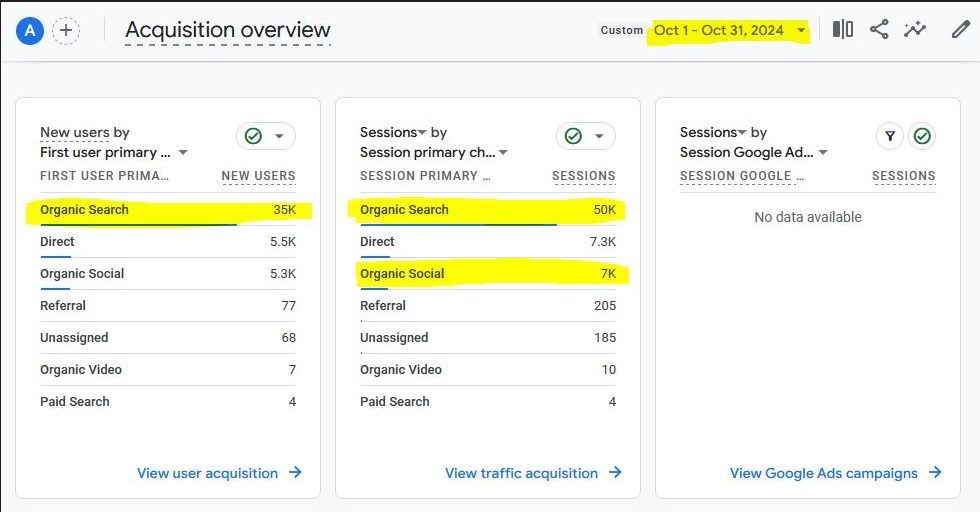The image size is (980, 512).
Task: Click the Acquisition overview title
Action: [x=228, y=30]
